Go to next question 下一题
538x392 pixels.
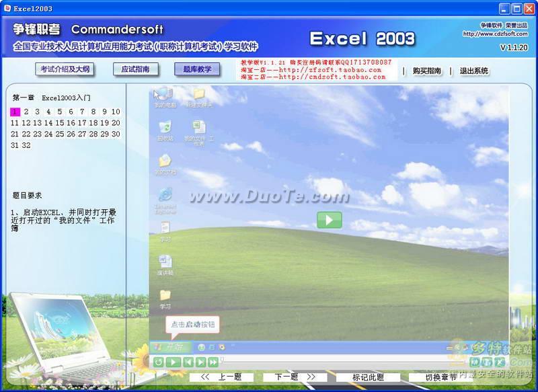pyautogui.click(x=295, y=377)
